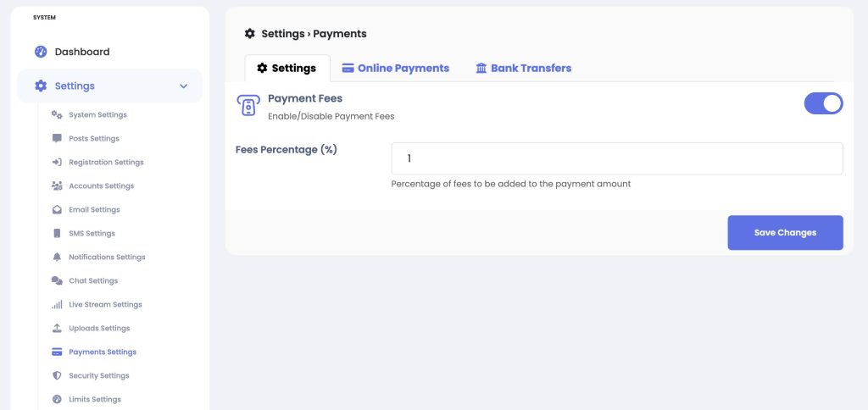Open Chat Settings in sidebar
This screenshot has height=410, width=868.
pyautogui.click(x=93, y=281)
